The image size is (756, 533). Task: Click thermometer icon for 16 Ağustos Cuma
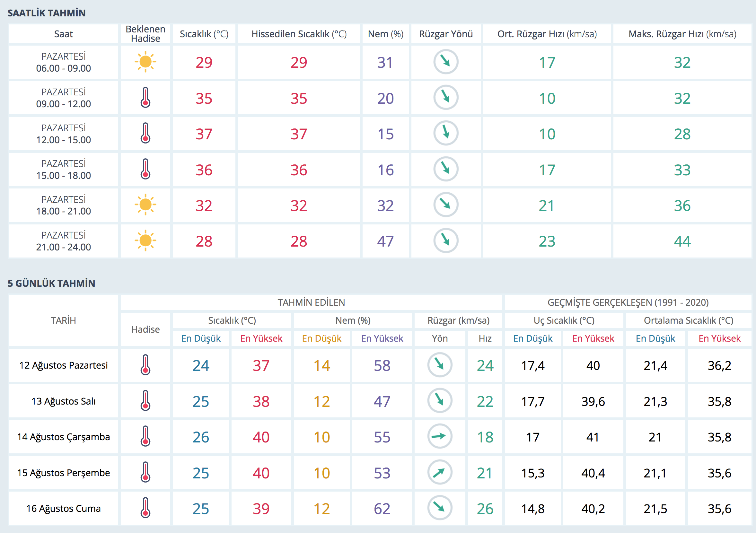tap(145, 508)
